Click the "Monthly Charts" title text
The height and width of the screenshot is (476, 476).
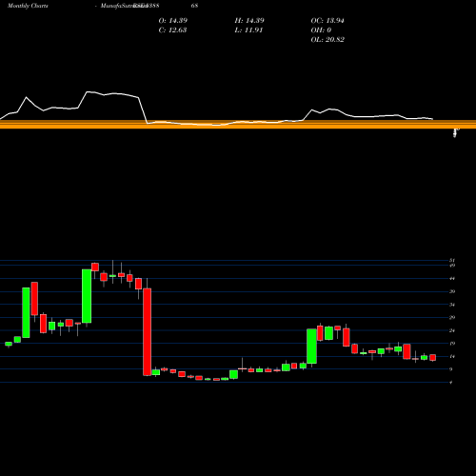[28, 6]
